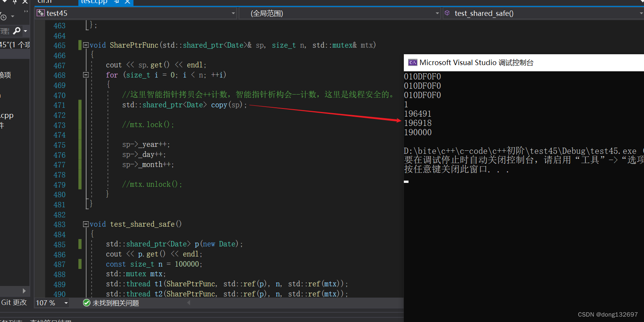
Task: Click the //mtx.unlock(); comment
Action: (152, 184)
